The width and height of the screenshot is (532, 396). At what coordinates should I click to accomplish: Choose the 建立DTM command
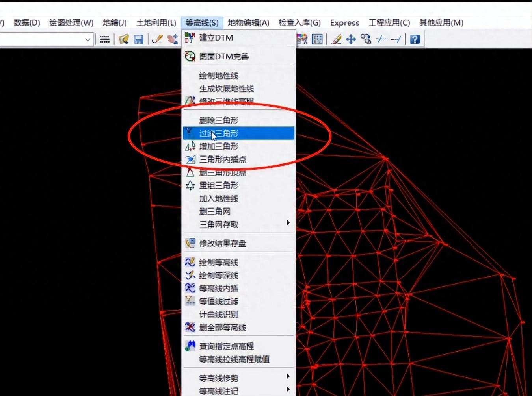(217, 38)
